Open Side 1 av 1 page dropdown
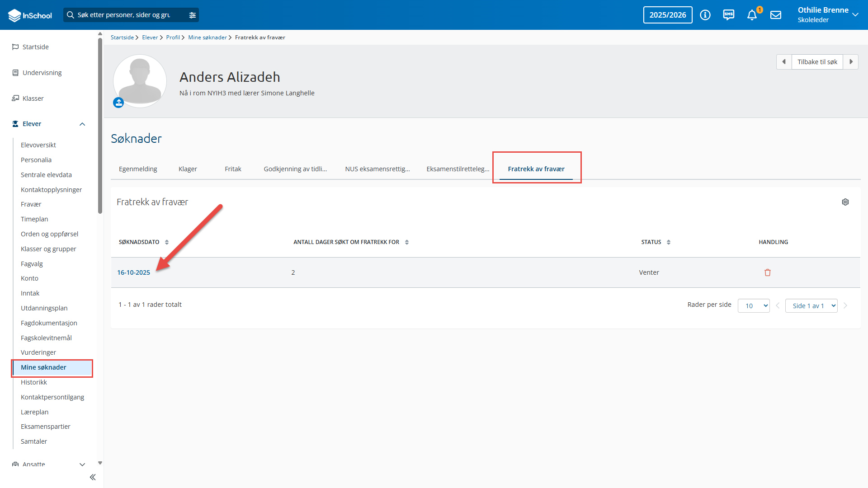The height and width of the screenshot is (488, 868). click(x=811, y=306)
